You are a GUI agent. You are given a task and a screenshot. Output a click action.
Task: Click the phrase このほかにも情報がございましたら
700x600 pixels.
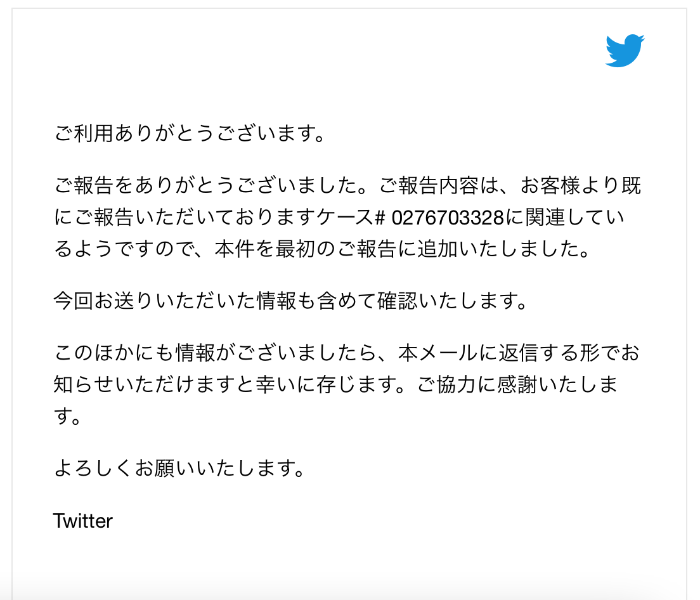click(216, 353)
